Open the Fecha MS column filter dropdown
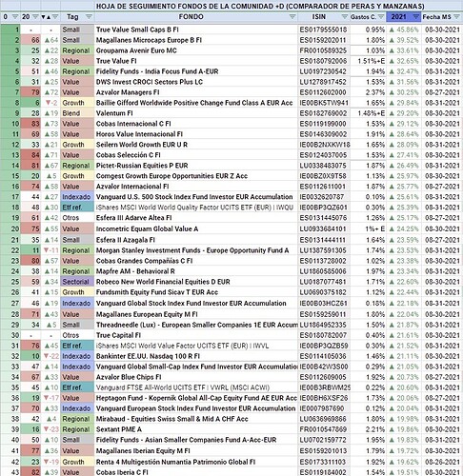 457,17
